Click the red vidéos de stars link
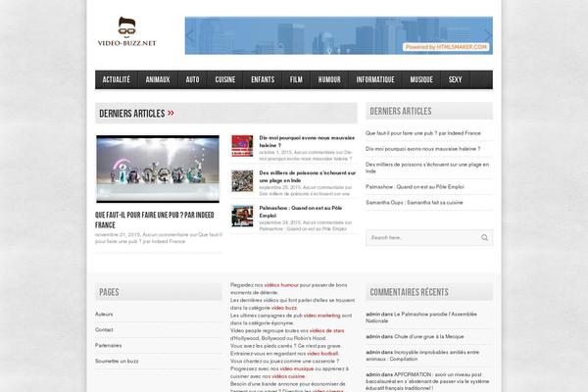Screen dimensions: 588x392 click(x=326, y=331)
